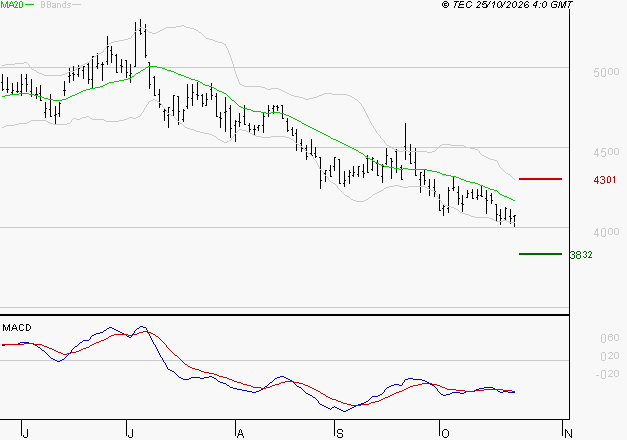The width and height of the screenshot is (627, 440).
Task: Click the S month marker on the timeline
Action: click(x=339, y=433)
